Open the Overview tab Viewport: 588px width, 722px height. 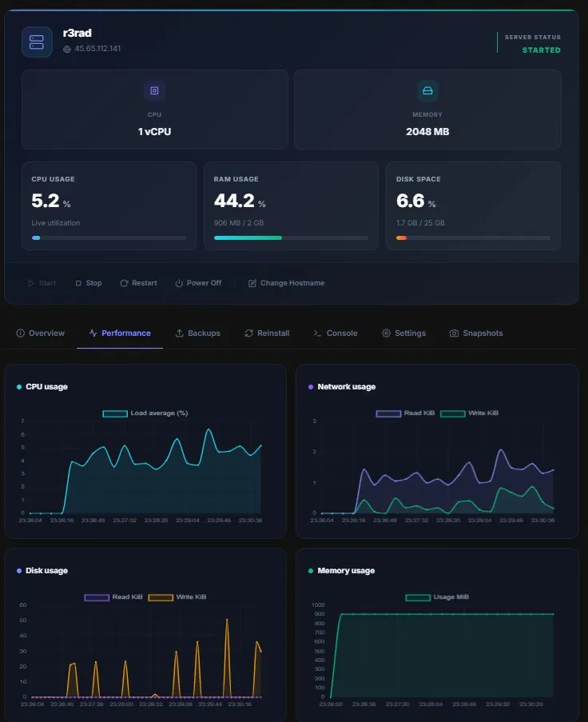[41, 333]
